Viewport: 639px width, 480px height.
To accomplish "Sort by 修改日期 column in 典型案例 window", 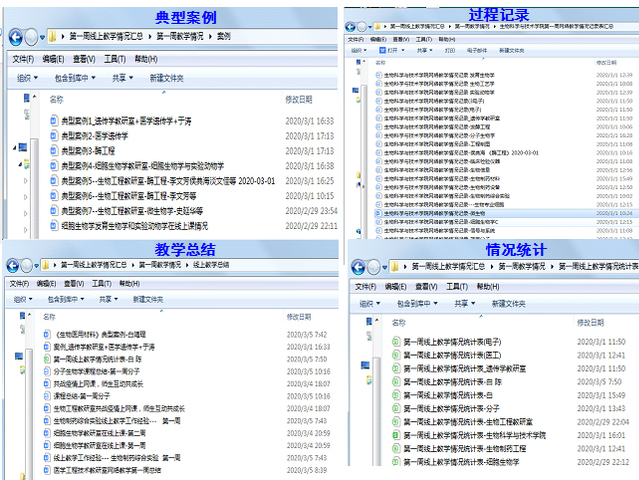I will point(299,100).
